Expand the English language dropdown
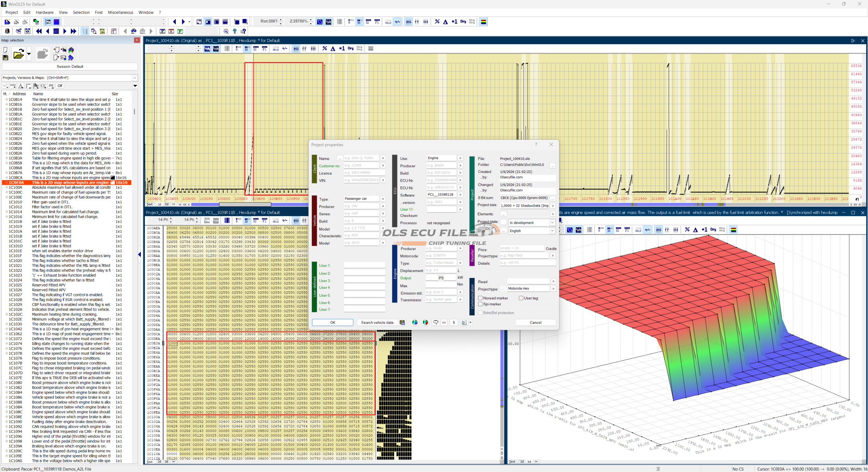 coord(552,231)
